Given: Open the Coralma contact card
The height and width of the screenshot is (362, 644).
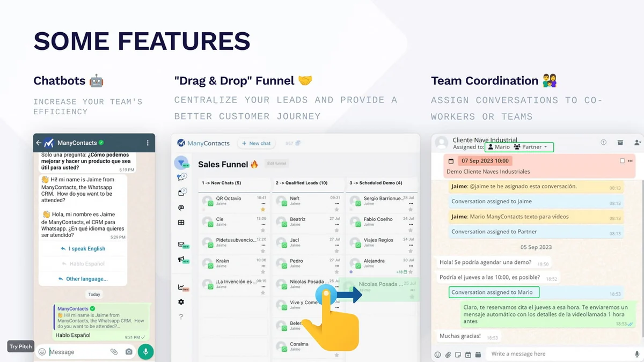Looking at the screenshot, I should [308, 348].
